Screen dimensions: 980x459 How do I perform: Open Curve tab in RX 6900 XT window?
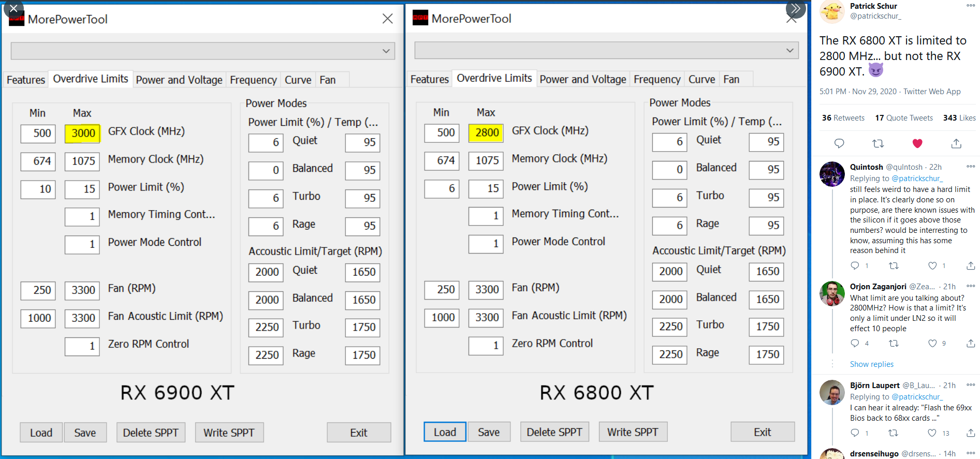pyautogui.click(x=298, y=80)
